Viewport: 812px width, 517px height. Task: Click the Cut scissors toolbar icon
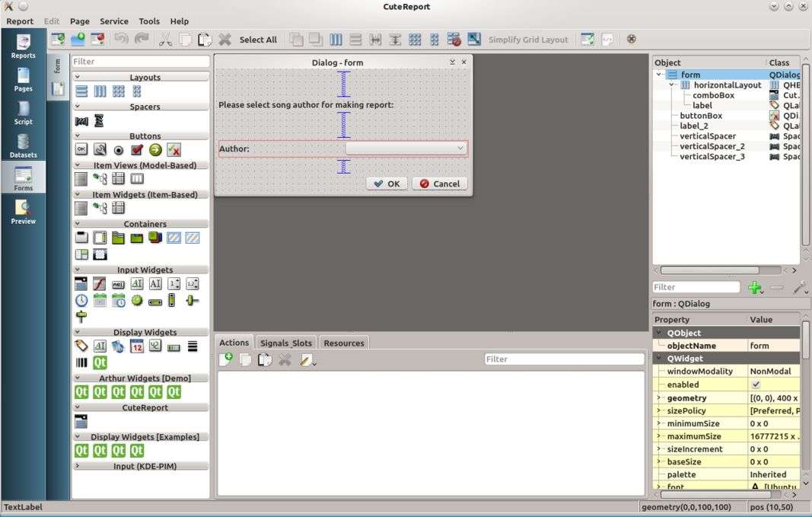click(x=165, y=40)
